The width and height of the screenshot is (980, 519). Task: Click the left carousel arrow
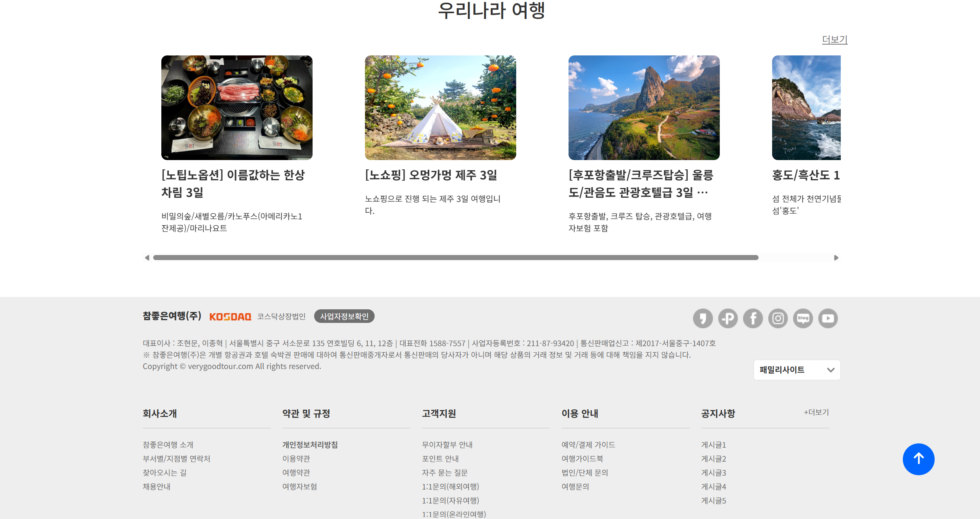click(147, 257)
